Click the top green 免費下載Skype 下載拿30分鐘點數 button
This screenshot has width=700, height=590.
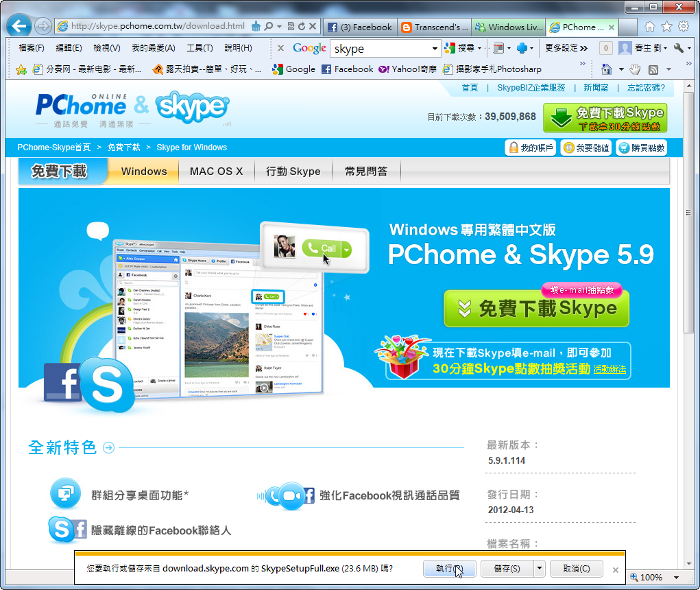pos(605,118)
